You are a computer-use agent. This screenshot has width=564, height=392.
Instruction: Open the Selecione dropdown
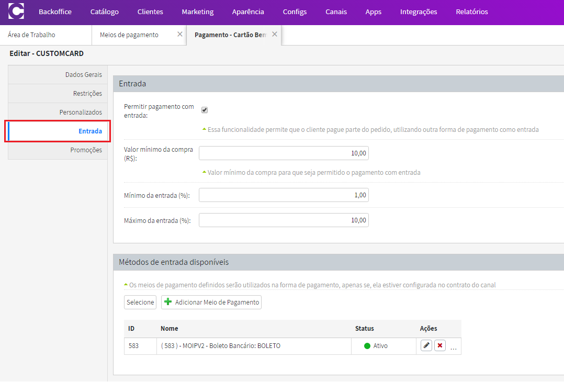140,303
